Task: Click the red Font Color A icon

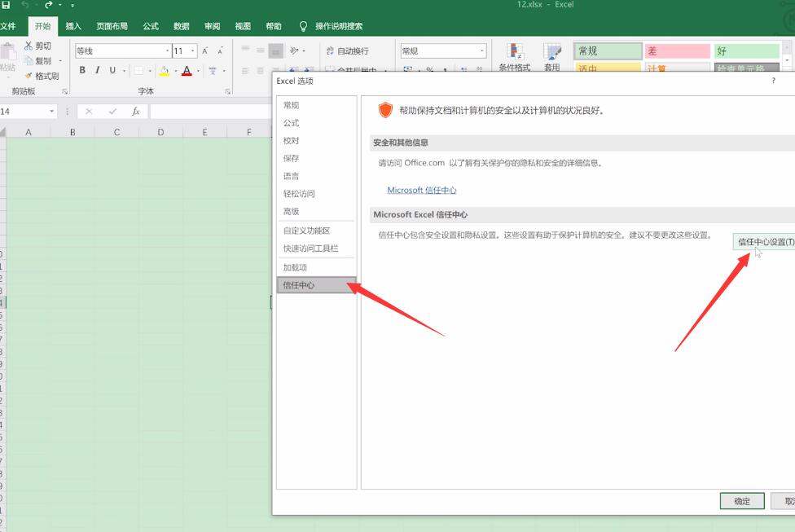Action: 187,71
